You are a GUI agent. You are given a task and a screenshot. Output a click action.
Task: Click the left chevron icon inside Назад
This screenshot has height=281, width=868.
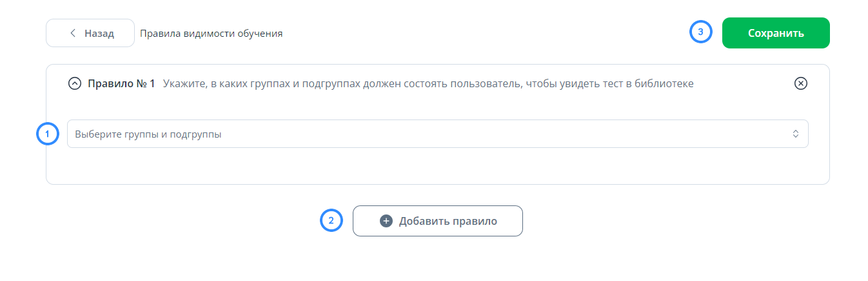click(73, 33)
